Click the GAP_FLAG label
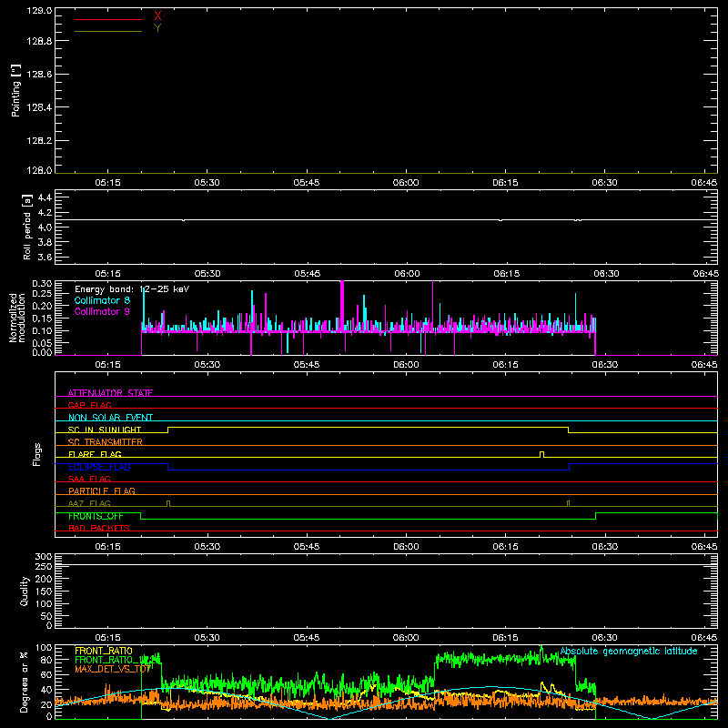Image resolution: width=728 pixels, height=728 pixels. [x=89, y=405]
